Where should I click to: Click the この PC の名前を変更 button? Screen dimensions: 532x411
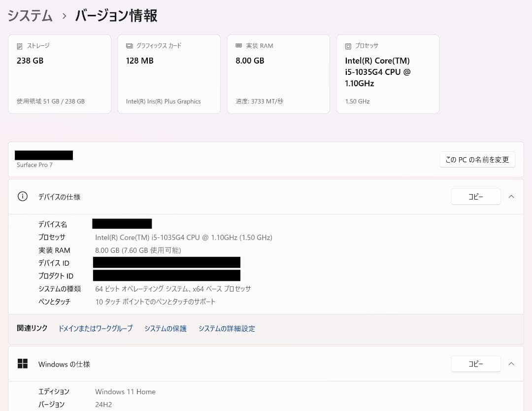(x=477, y=159)
